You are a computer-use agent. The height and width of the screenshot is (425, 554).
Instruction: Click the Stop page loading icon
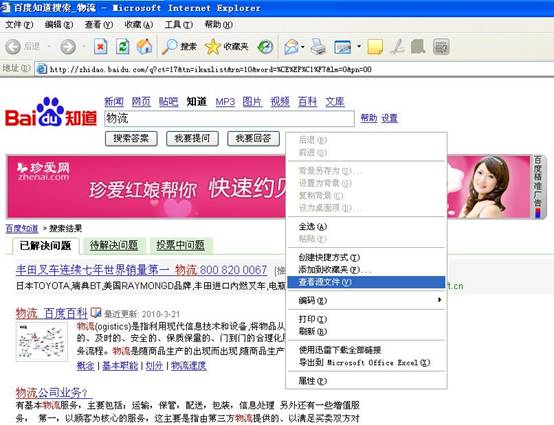tap(100, 47)
